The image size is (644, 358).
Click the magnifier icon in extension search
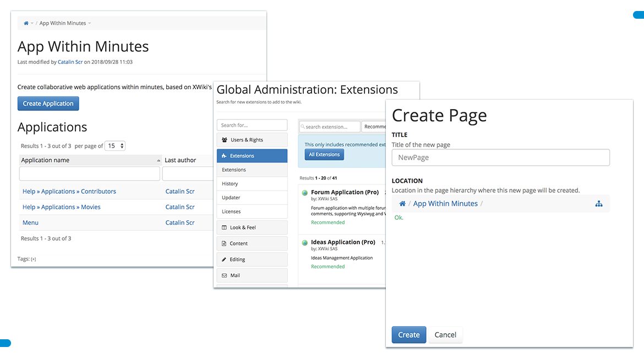point(303,127)
